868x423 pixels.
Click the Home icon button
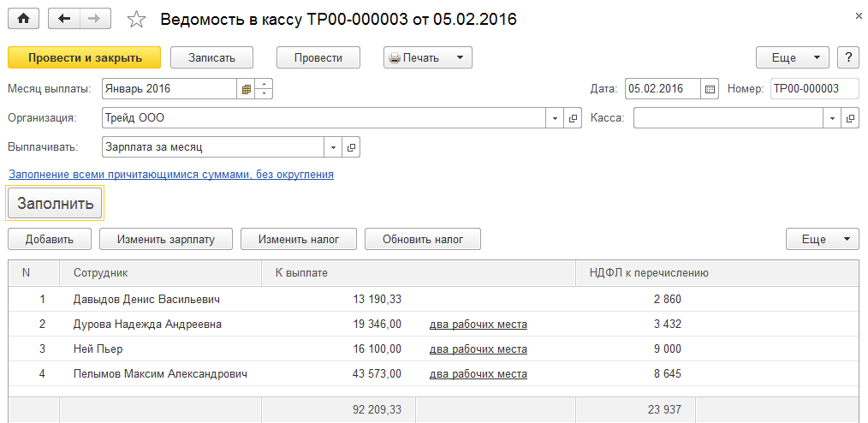(x=23, y=18)
